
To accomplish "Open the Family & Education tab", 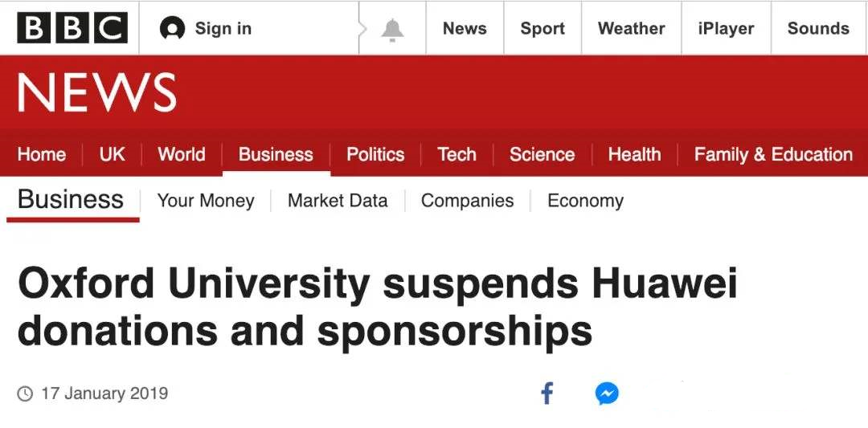I will (x=773, y=154).
